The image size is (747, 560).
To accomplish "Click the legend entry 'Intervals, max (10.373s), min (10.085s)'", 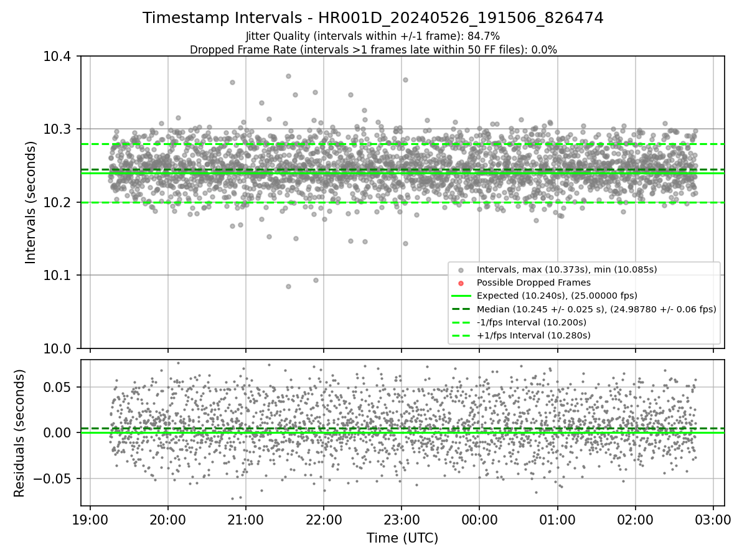I will (566, 269).
